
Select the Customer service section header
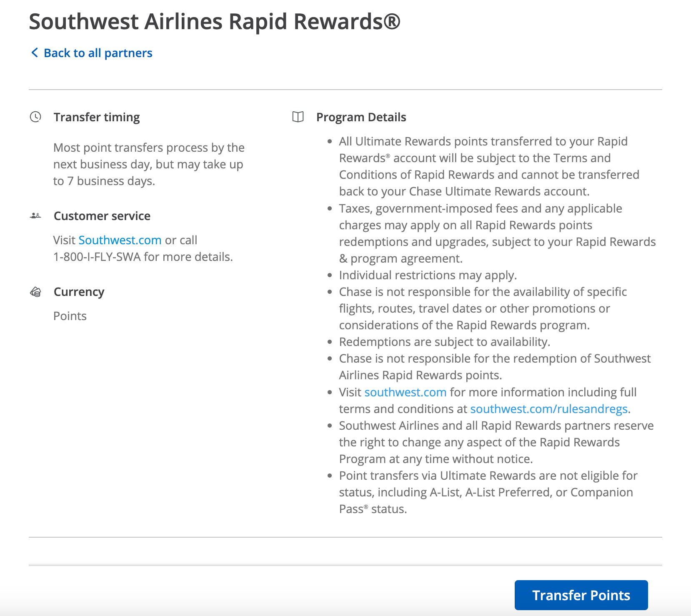click(x=102, y=216)
